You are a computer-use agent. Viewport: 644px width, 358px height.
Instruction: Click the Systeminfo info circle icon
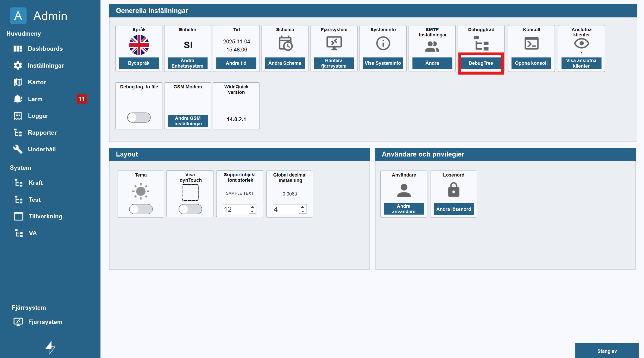[383, 43]
